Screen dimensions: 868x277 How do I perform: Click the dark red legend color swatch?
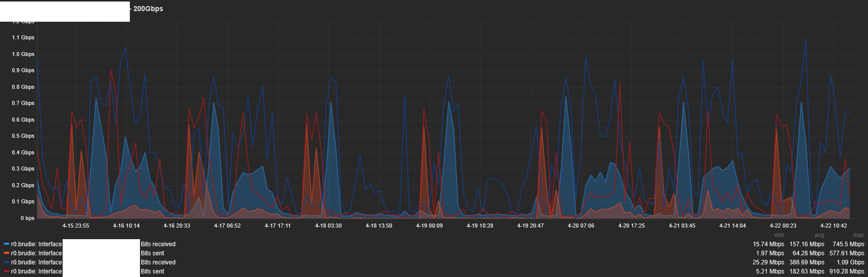click(x=7, y=271)
